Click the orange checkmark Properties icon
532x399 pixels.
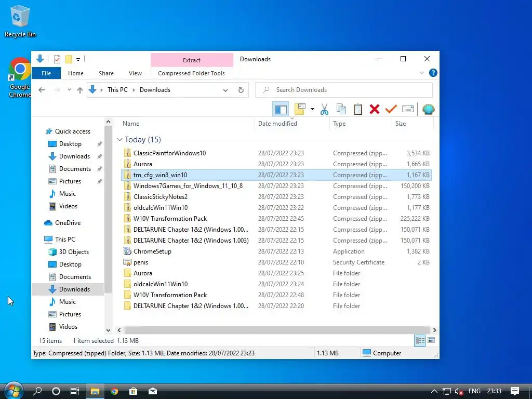(x=391, y=109)
